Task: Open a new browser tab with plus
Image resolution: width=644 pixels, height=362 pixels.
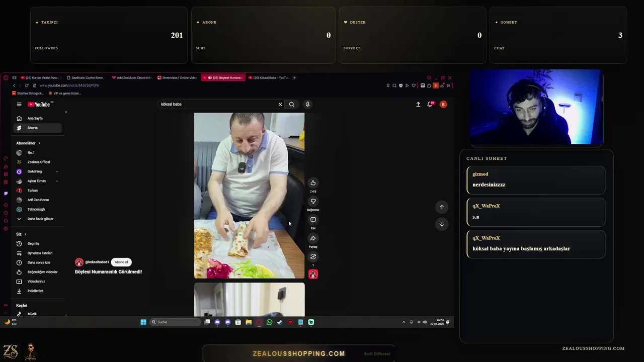Action: point(294,78)
